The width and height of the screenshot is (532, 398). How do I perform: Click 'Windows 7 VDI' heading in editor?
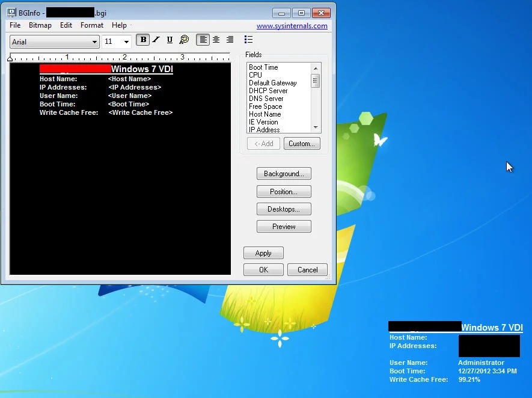(x=142, y=69)
